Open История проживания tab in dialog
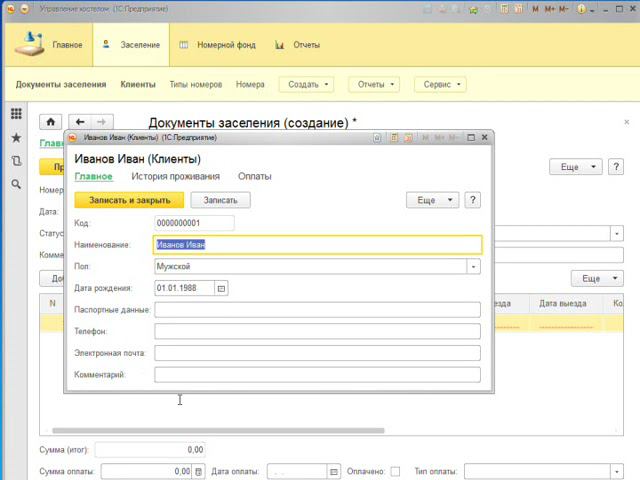The height and width of the screenshot is (480, 640). (176, 176)
